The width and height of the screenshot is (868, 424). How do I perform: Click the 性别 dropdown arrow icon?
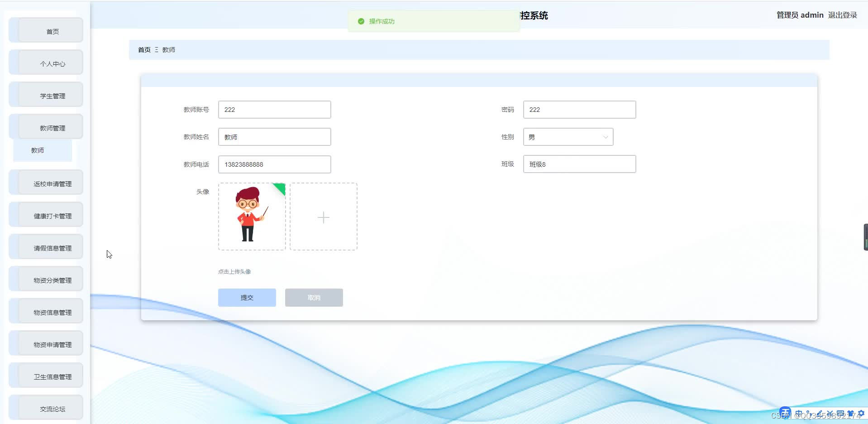coord(606,137)
